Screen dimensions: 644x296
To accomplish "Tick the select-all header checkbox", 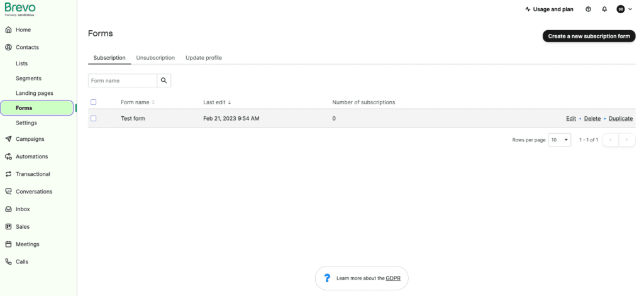I will click(93, 102).
